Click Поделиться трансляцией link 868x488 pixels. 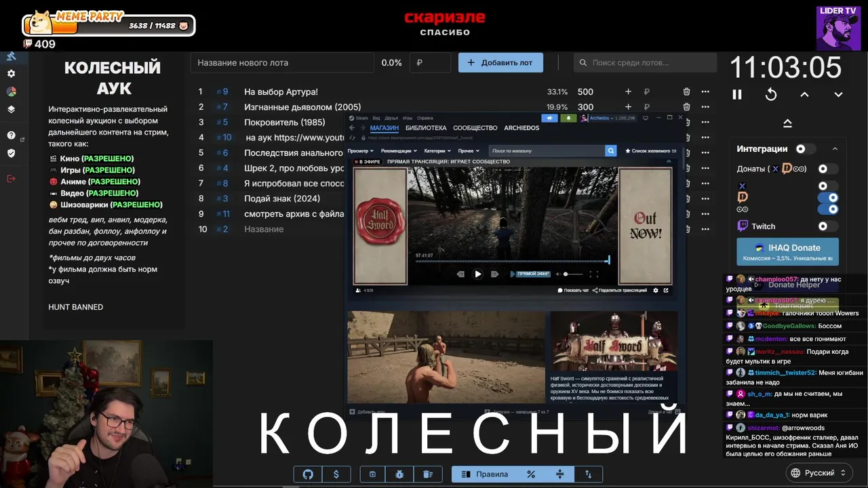click(x=620, y=290)
